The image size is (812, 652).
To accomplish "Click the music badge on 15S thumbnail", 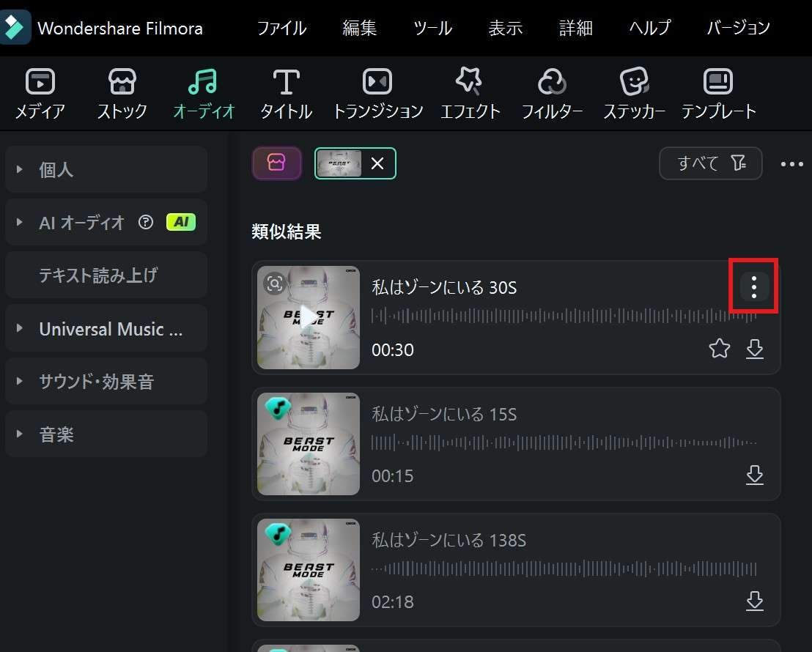I will [278, 408].
